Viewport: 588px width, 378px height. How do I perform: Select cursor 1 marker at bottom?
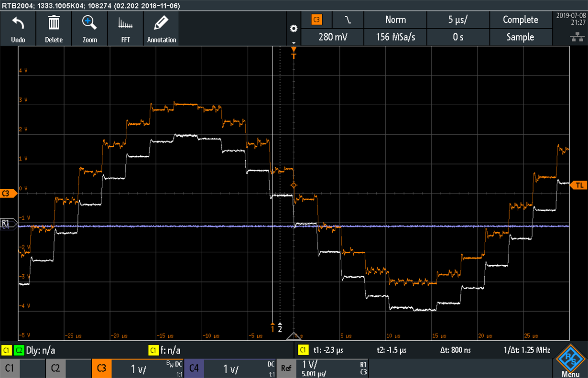click(272, 327)
